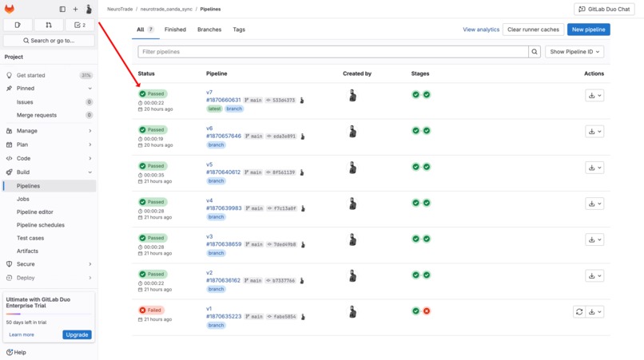Viewport: 644px width, 360px height.
Task: Open Help from the sidebar bottom
Action: coord(17,352)
